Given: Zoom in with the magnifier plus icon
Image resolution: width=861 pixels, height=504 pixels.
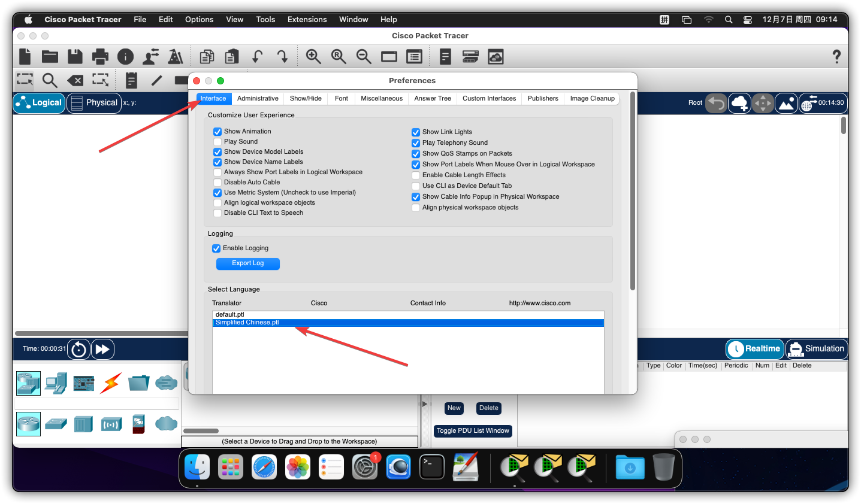Looking at the screenshot, I should click(x=313, y=57).
